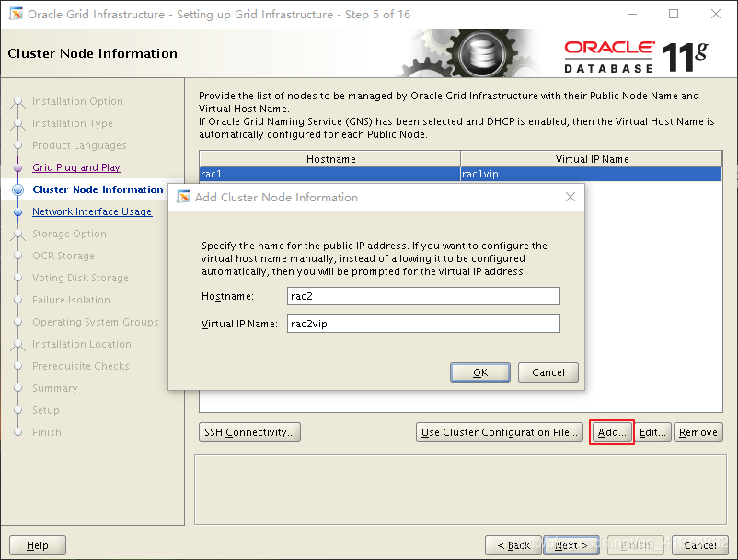
Task: Select rac1vip virtual IP cell
Action: [x=591, y=174]
